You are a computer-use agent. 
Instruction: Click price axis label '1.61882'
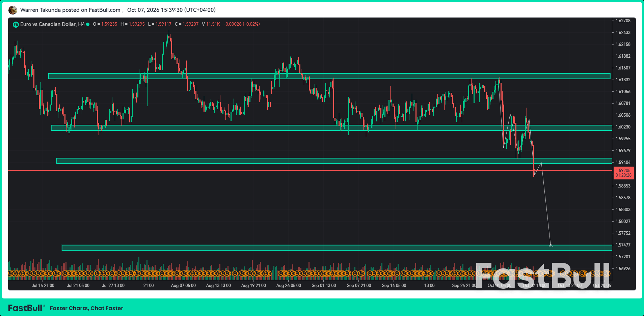[623, 56]
